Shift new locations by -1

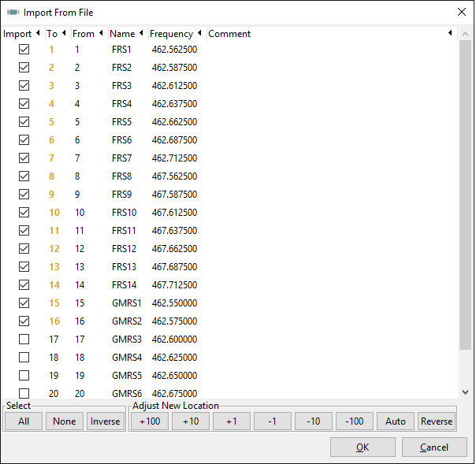coord(273,421)
